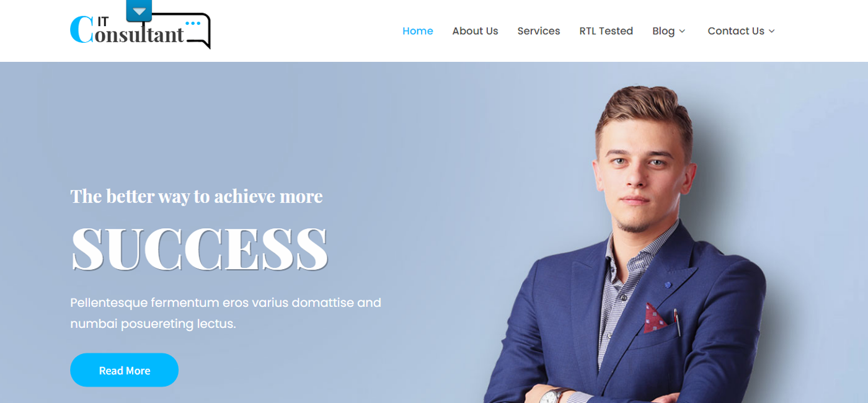The height and width of the screenshot is (403, 868).
Task: Expand the Contact Us submenu chevron
Action: (772, 31)
